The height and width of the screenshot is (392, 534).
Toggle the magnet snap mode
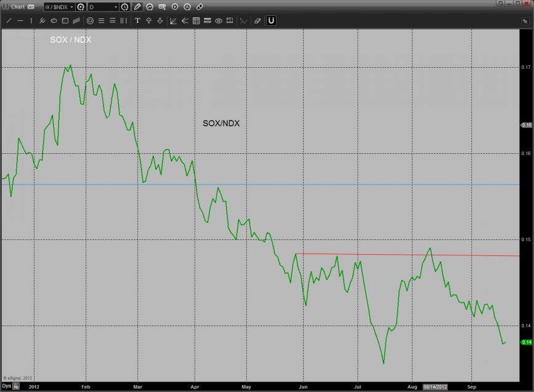tap(271, 20)
